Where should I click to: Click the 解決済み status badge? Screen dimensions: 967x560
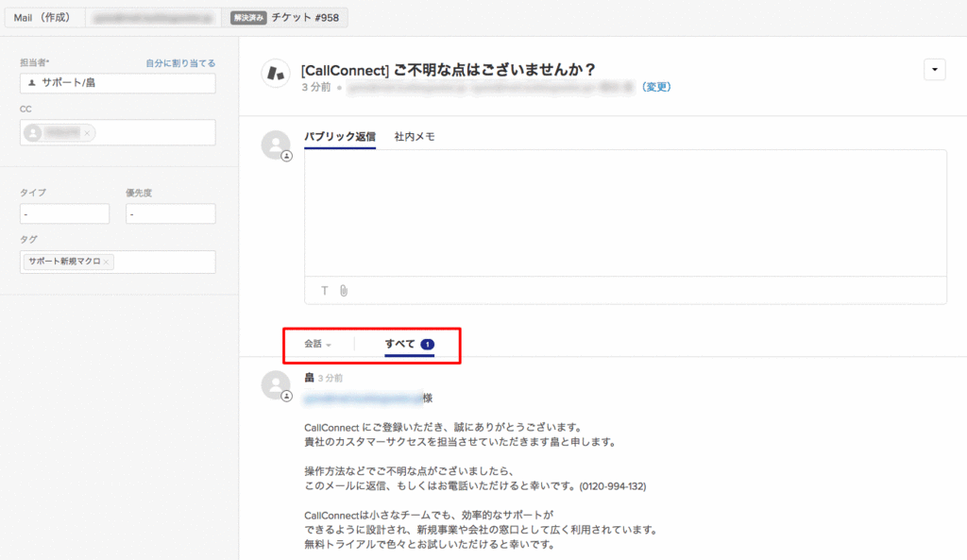(248, 18)
